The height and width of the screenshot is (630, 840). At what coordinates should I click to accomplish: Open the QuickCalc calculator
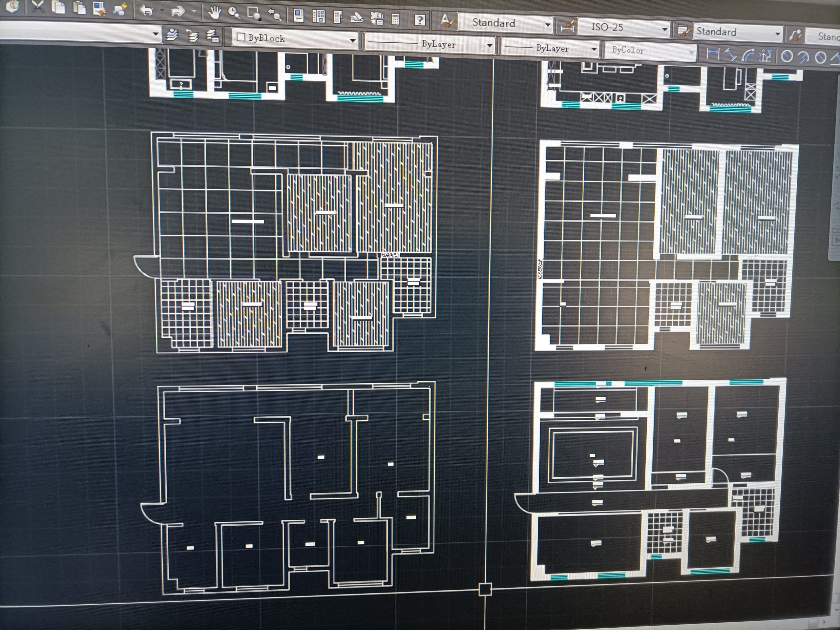(x=395, y=19)
